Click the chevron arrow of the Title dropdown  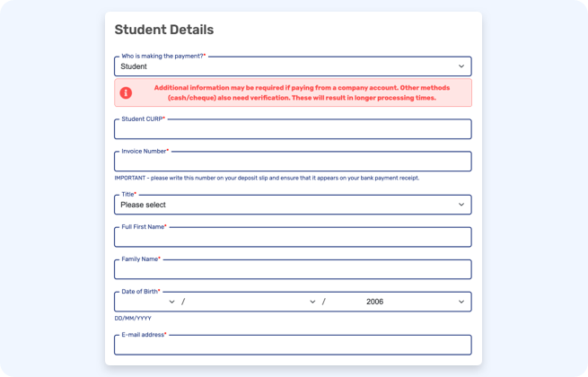tap(461, 205)
